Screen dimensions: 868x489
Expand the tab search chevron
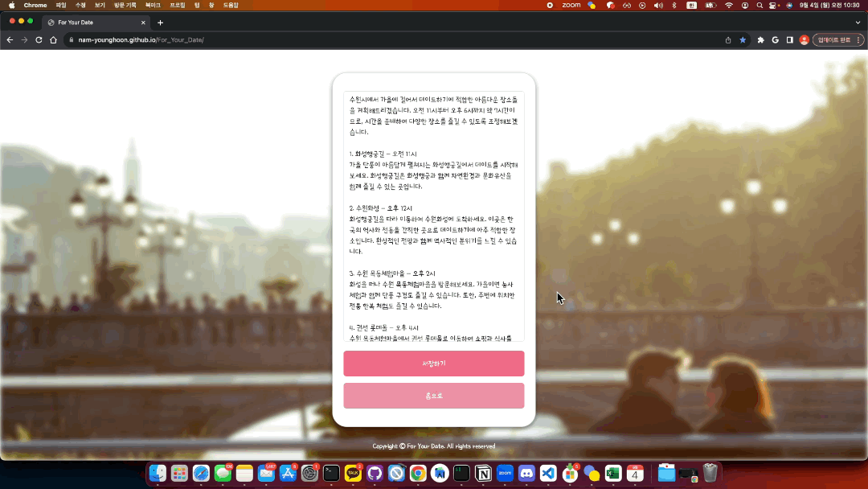[x=858, y=23]
